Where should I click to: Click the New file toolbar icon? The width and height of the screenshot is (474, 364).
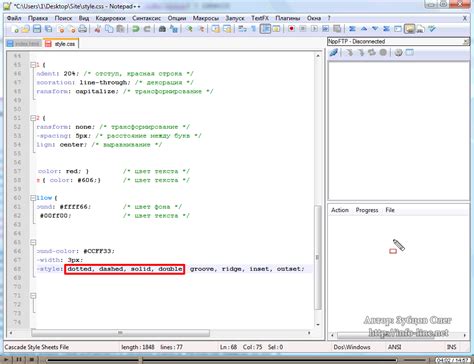pos(15,29)
